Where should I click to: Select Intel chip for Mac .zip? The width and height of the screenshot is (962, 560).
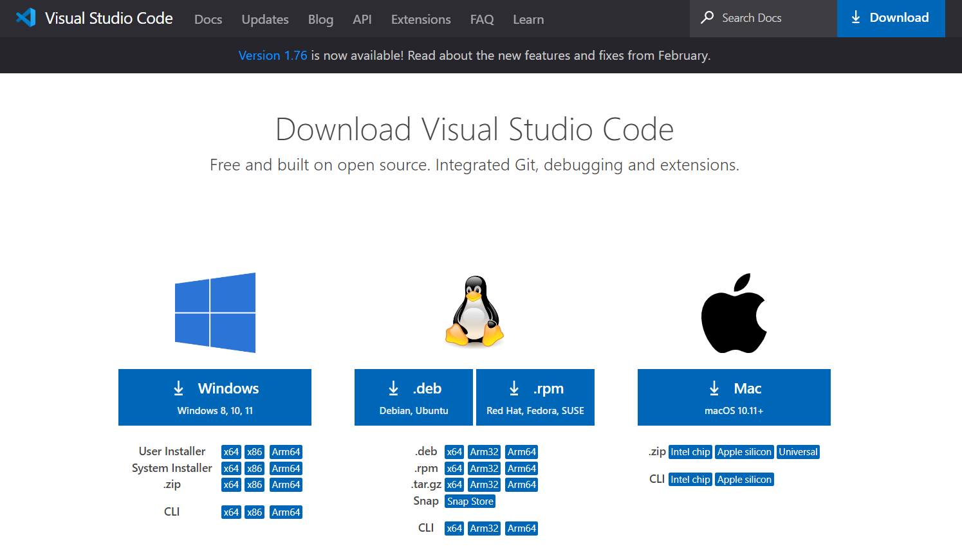click(690, 452)
